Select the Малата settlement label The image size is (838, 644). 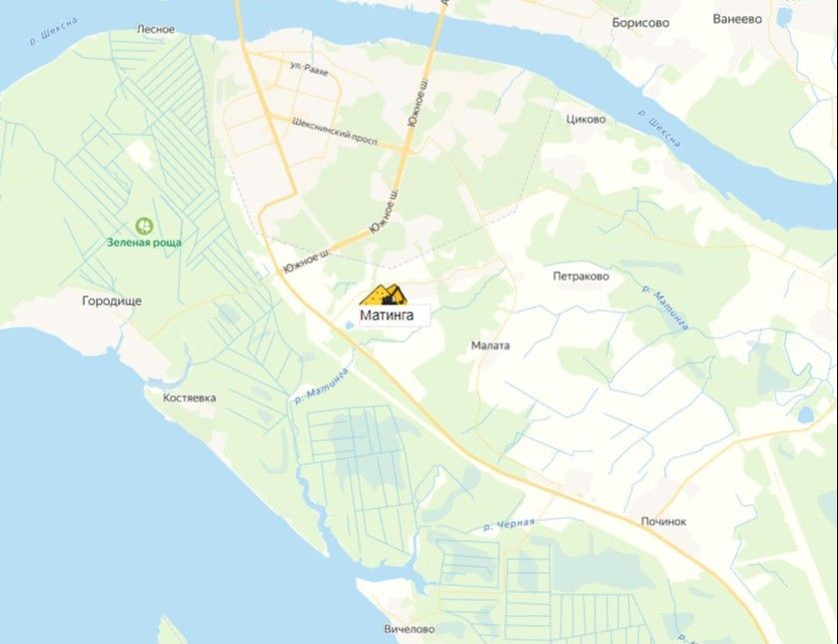pos(490,345)
